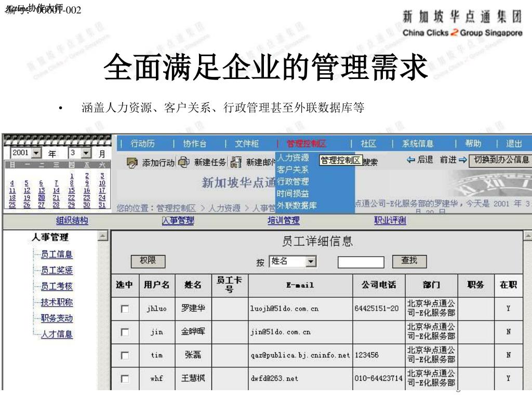Open the 社区 menu
This screenshot has width=532, height=399.
(368, 144)
